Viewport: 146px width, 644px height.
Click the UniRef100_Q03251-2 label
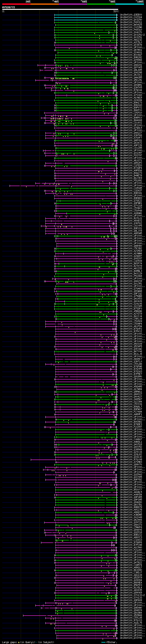click(x=132, y=35)
